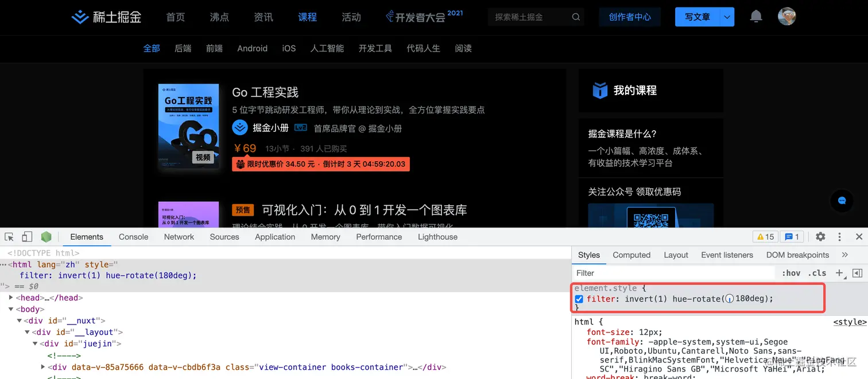Go to 沸点 in the top navigation
Screen dimensions: 868x379
pos(219,17)
